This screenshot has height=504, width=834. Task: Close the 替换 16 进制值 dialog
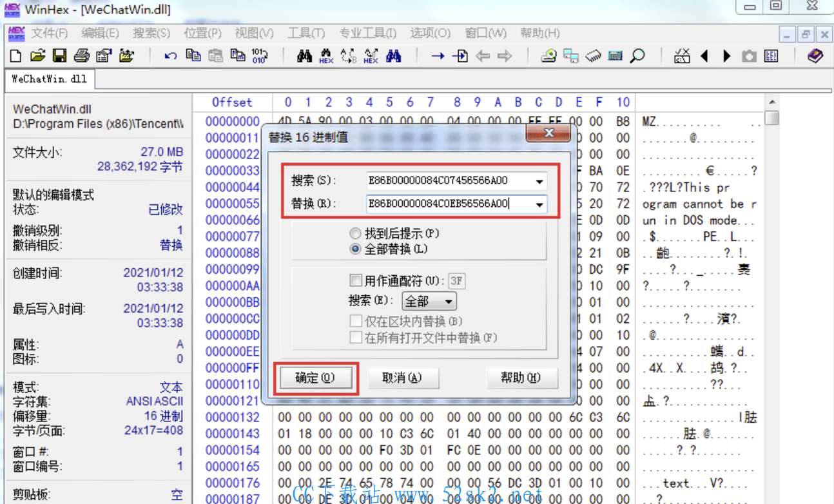point(548,133)
